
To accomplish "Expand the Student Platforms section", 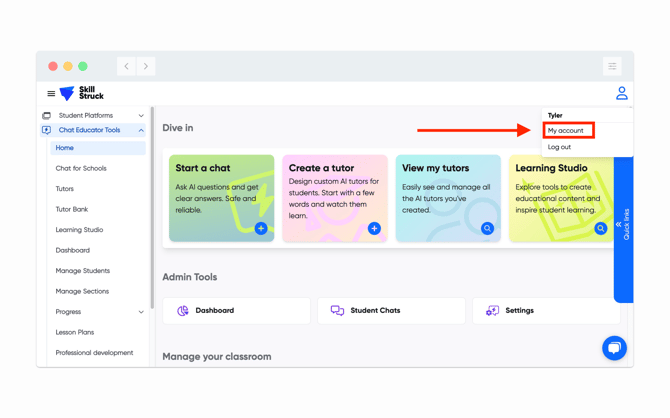I will pyautogui.click(x=141, y=116).
